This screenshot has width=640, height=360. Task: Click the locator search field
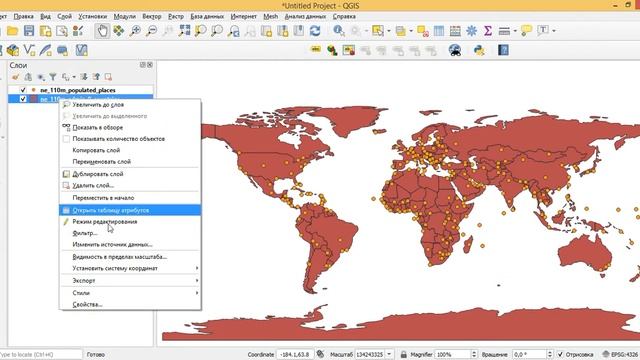tap(40, 354)
